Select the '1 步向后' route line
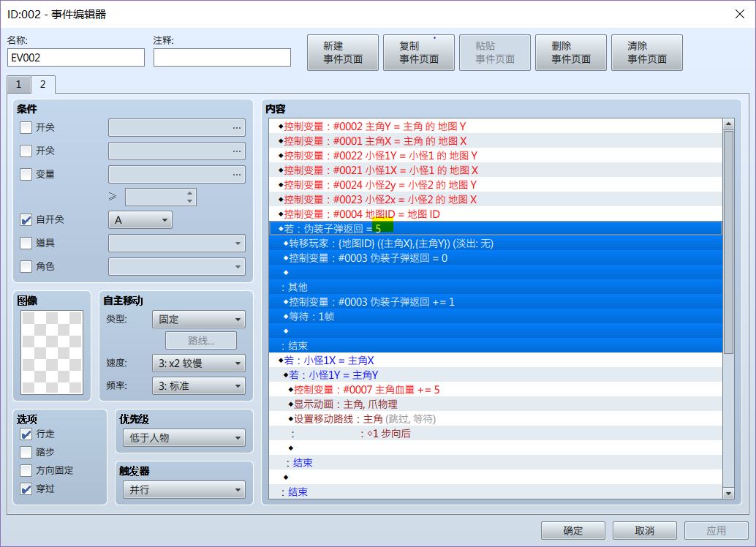 pos(496,434)
